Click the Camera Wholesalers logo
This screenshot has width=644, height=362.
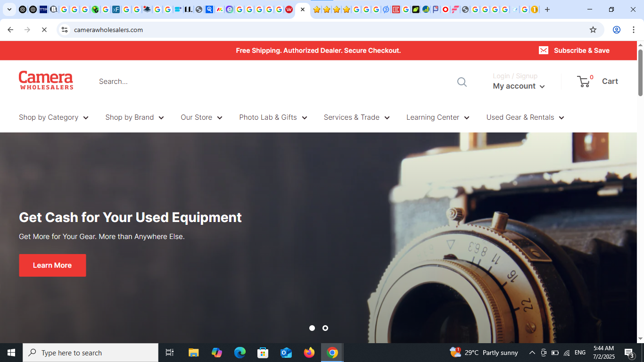(x=46, y=80)
